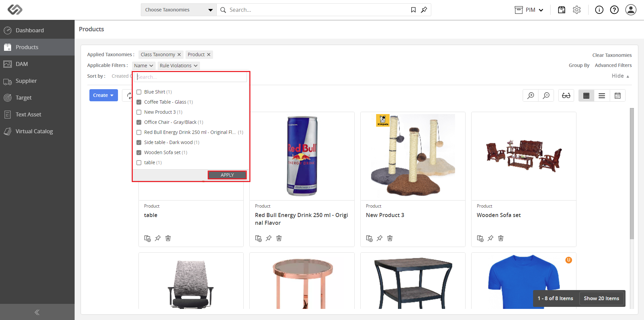This screenshot has width=644, height=320.
Task: Click the pin icon in search bar
Action: click(424, 10)
